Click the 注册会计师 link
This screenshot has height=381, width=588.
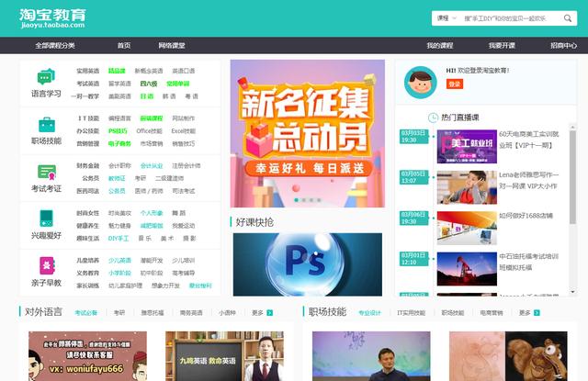(187, 165)
